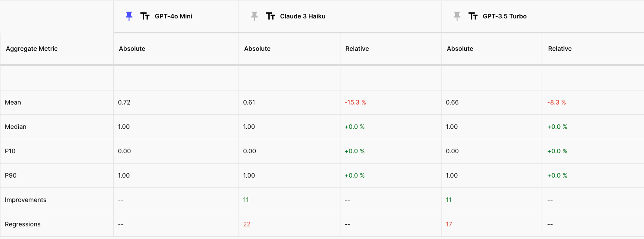Viewport: 644px width, 239px height.
Task: Open GPT-3.5 Turbo's 17 regressions
Action: pos(449,224)
